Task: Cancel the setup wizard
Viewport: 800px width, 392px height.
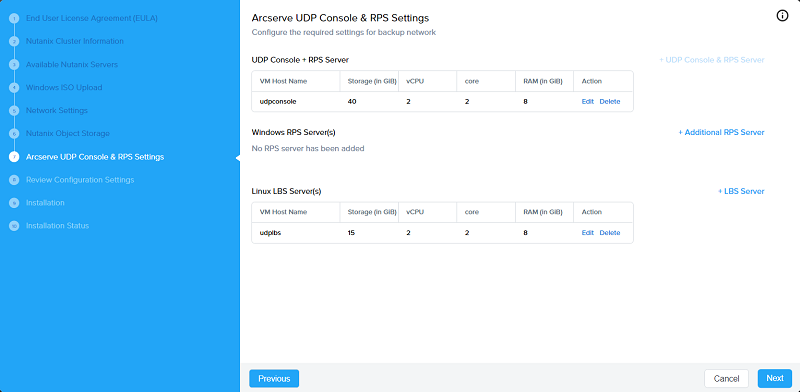Action: tap(727, 379)
